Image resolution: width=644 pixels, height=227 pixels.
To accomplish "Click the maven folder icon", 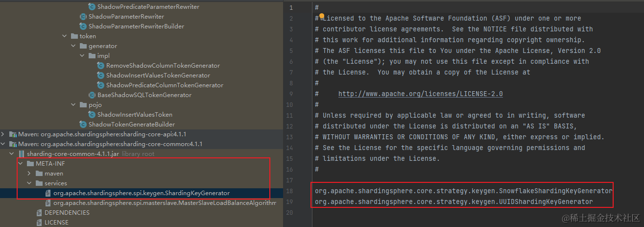I will [39, 173].
